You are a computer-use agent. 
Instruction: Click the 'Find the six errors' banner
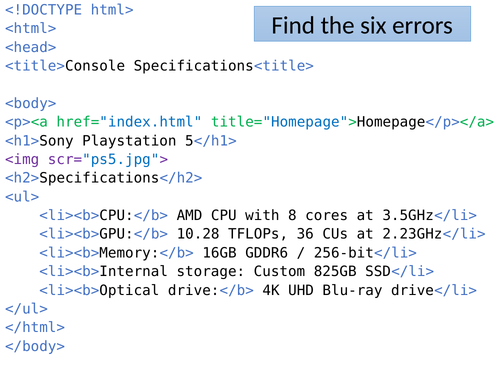tap(362, 24)
